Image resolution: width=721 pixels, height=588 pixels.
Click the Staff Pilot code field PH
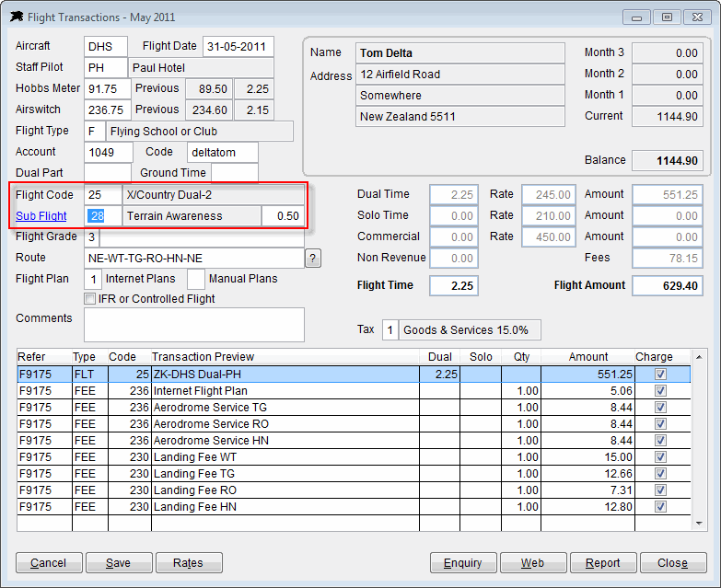tap(106, 67)
